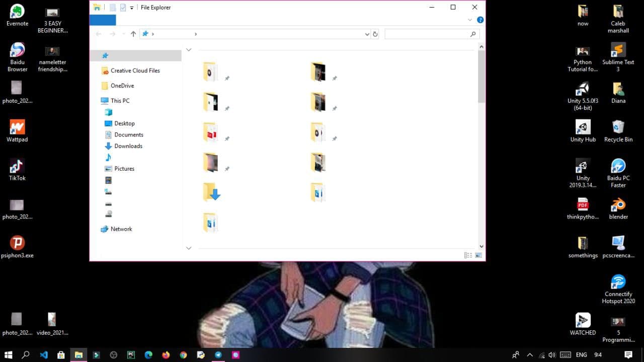This screenshot has height=362, width=644.
Task: Open Desktop in navigation pane
Action: 120,123
